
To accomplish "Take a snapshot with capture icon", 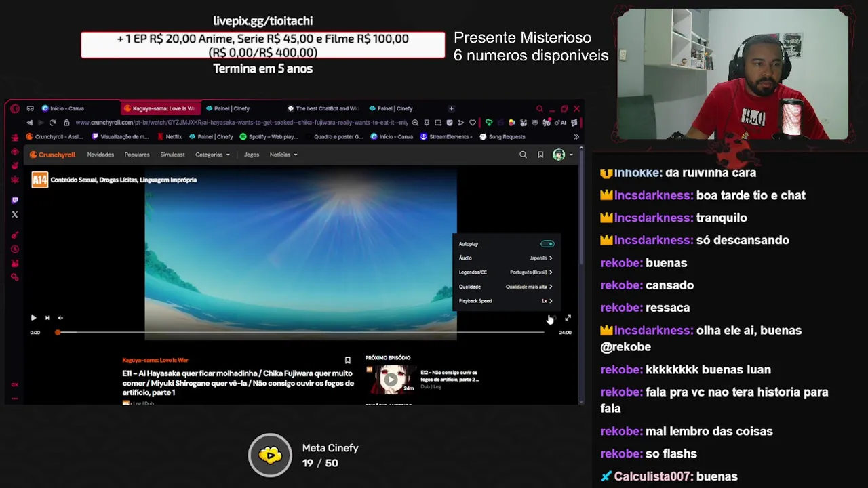I will [x=438, y=123].
